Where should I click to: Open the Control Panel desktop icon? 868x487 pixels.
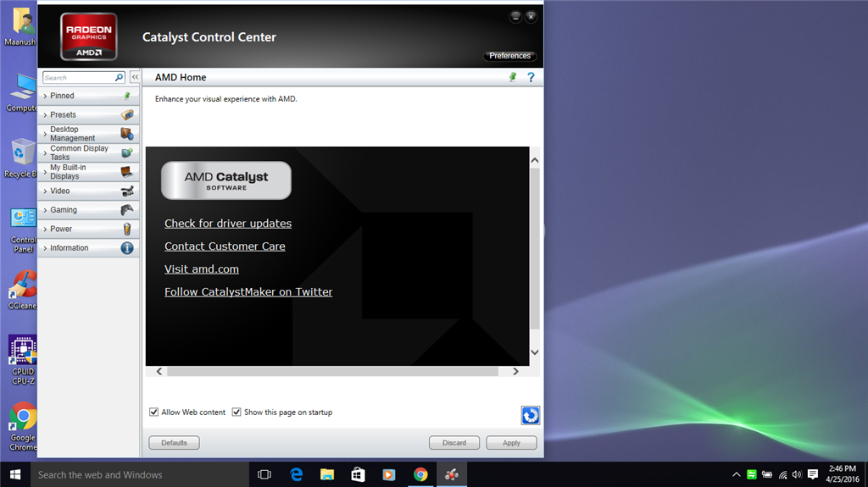tap(23, 230)
